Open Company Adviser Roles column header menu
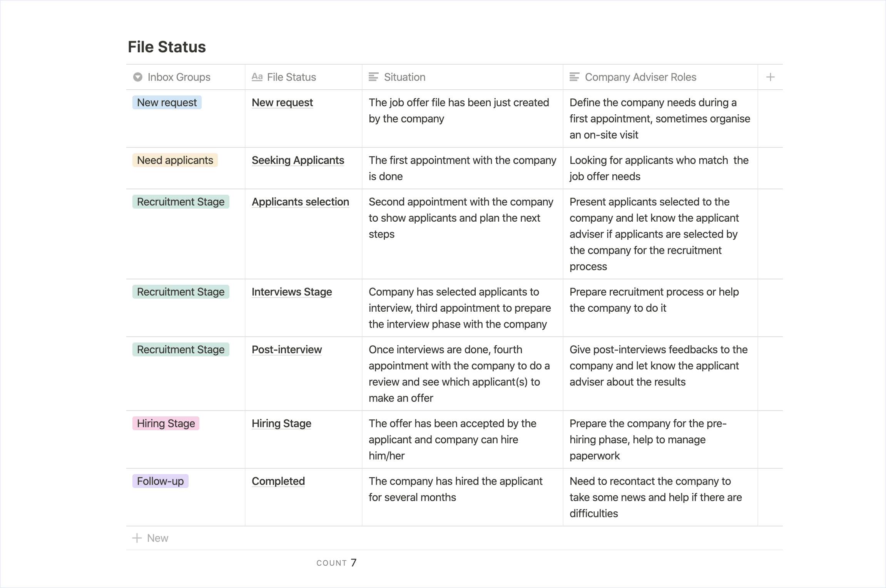 point(640,77)
